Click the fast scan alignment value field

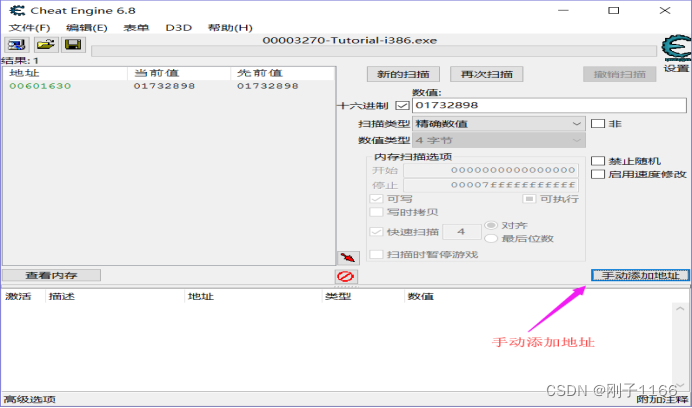(462, 231)
